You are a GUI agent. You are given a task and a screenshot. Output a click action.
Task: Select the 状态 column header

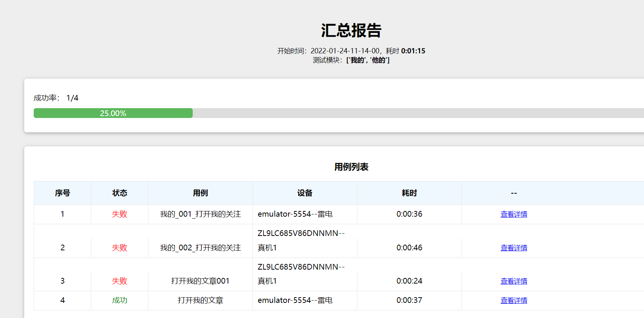coord(120,193)
